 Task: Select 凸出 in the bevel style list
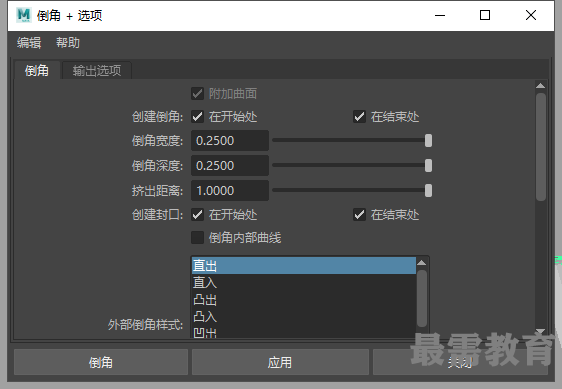(304, 299)
